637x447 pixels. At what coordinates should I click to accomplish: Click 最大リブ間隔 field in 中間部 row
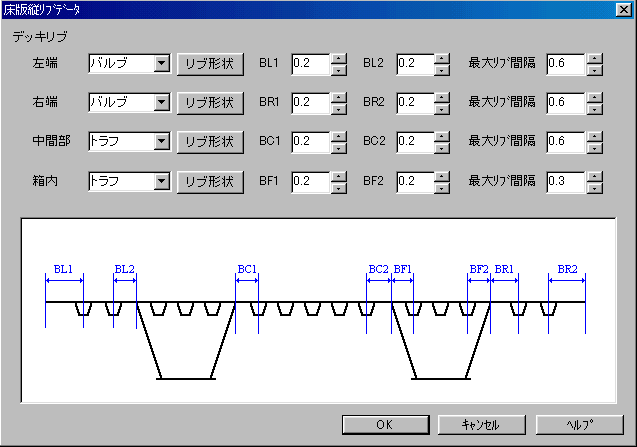click(x=566, y=142)
